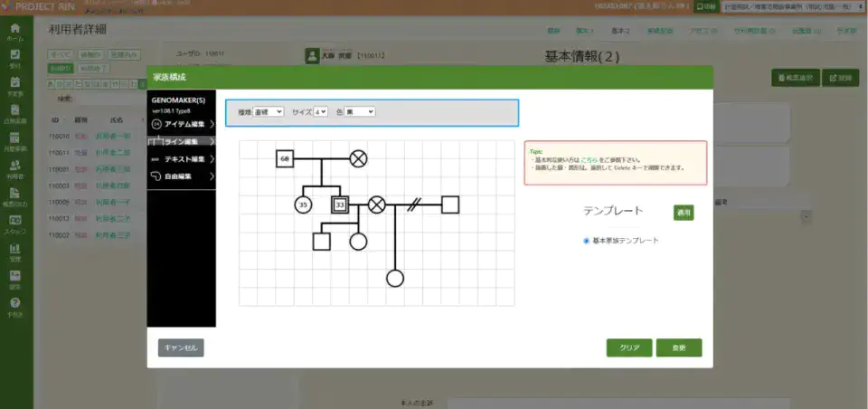
Task: Select the crossed circle beside node 33
Action: pyautogui.click(x=377, y=205)
